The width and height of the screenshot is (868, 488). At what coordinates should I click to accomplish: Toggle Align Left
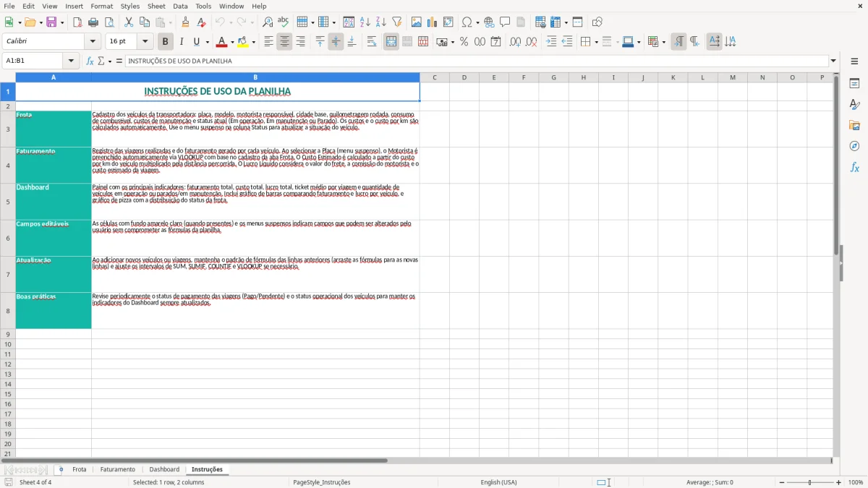[268, 42]
